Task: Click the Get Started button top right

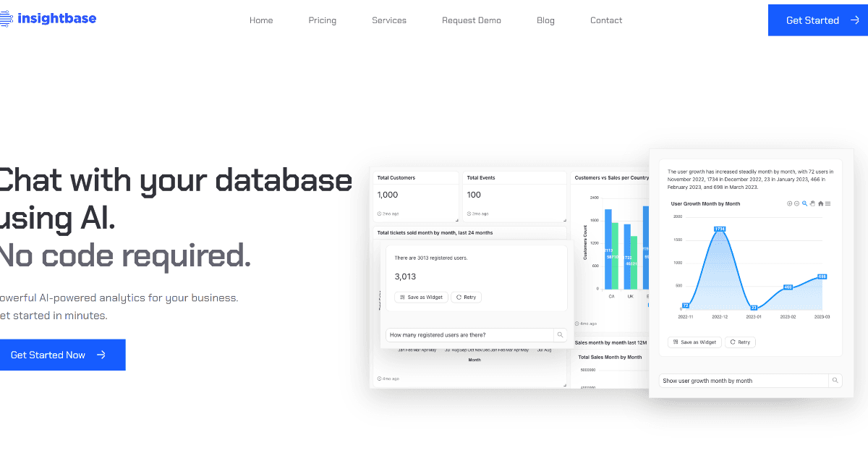Action: pyautogui.click(x=817, y=20)
